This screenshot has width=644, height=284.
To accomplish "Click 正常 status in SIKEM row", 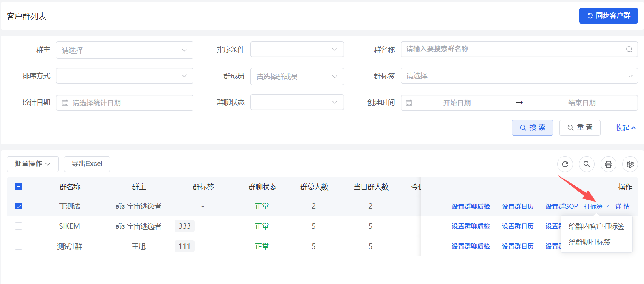I will [x=262, y=226].
